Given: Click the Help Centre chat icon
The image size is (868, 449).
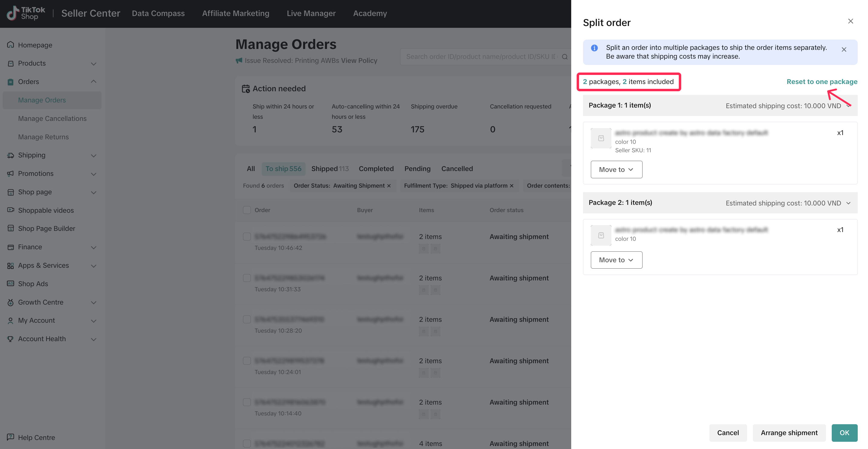Looking at the screenshot, I should tap(11, 437).
